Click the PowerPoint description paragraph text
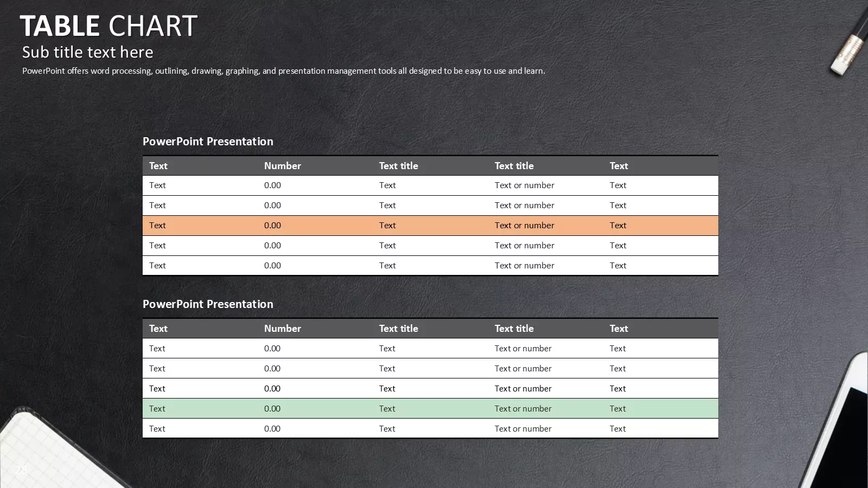Screen dimensions: 868x488 click(x=284, y=70)
